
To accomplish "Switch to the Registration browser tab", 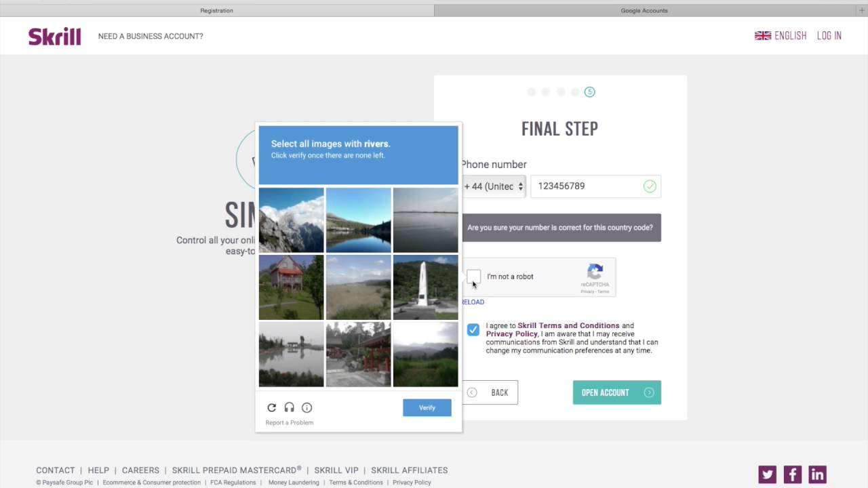I will [217, 10].
